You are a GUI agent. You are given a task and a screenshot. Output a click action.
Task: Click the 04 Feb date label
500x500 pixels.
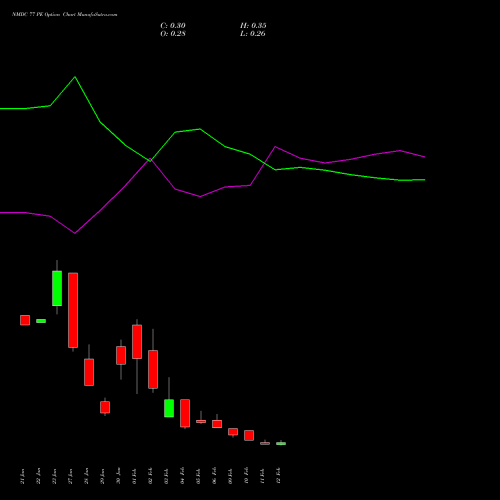coord(183,476)
